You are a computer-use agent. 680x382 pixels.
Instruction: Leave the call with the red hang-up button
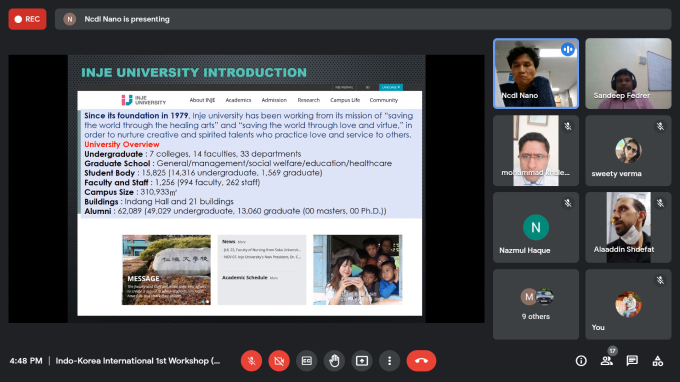[x=421, y=361]
